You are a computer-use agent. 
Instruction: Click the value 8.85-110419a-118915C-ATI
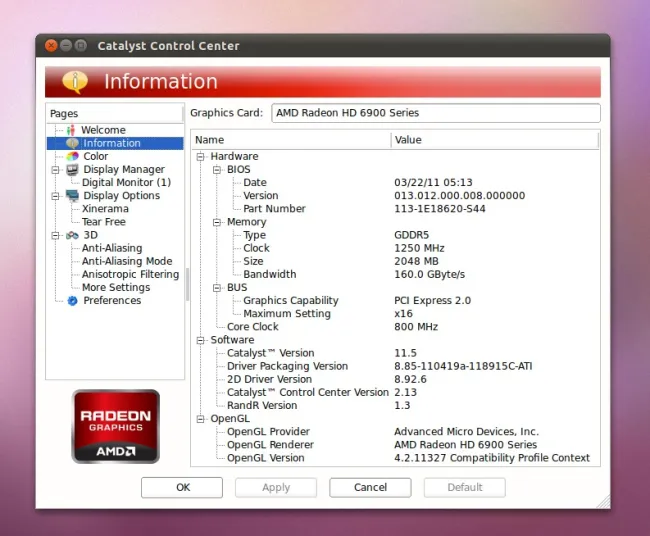click(x=463, y=366)
